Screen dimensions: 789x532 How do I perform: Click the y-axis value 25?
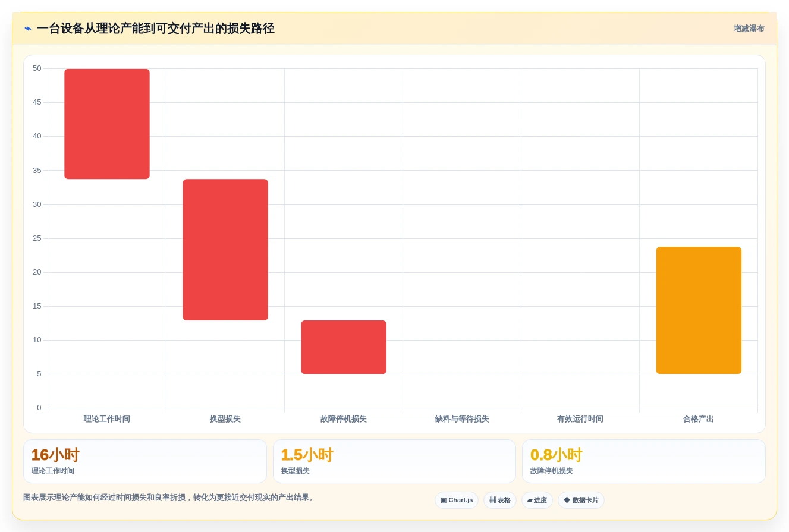tap(37, 238)
